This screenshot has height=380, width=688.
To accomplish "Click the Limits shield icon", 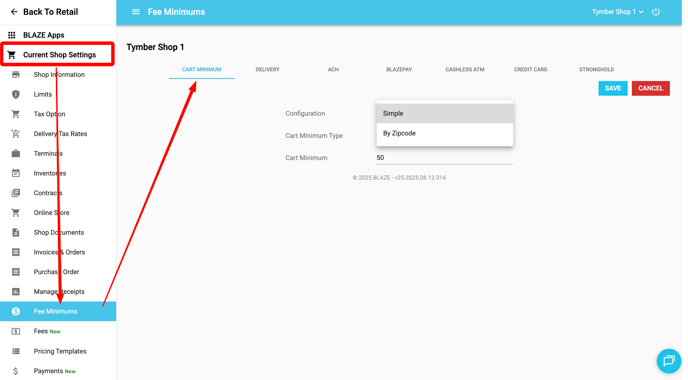I will [16, 94].
